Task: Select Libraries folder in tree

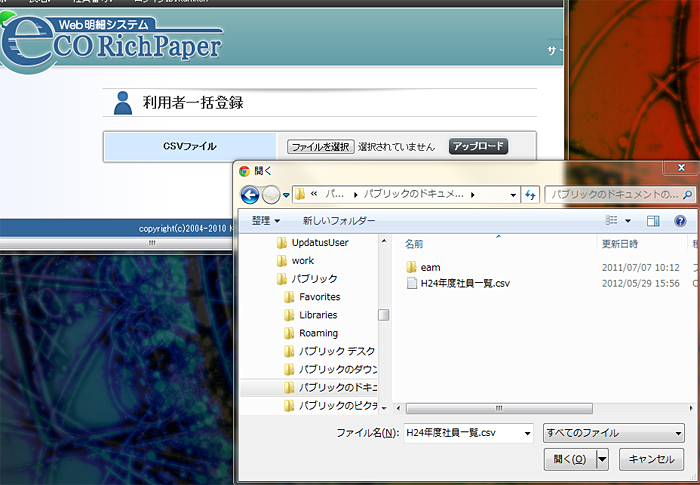Action: click(x=310, y=315)
